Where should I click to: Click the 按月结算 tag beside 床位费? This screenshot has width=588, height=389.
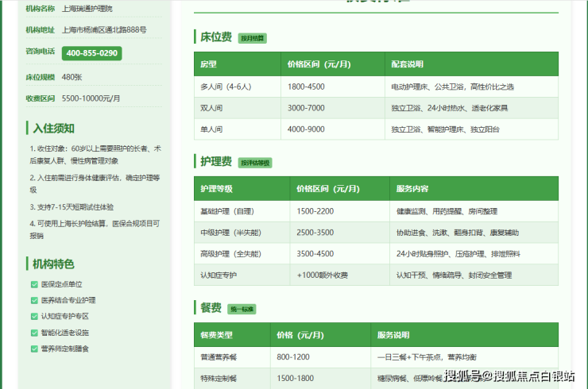[253, 38]
